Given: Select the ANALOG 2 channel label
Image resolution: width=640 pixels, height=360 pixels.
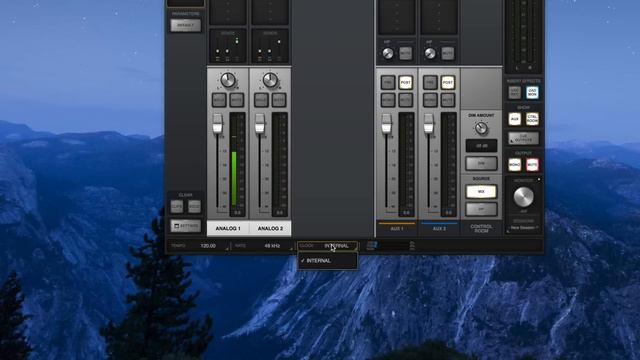Looking at the screenshot, I should tap(270, 228).
